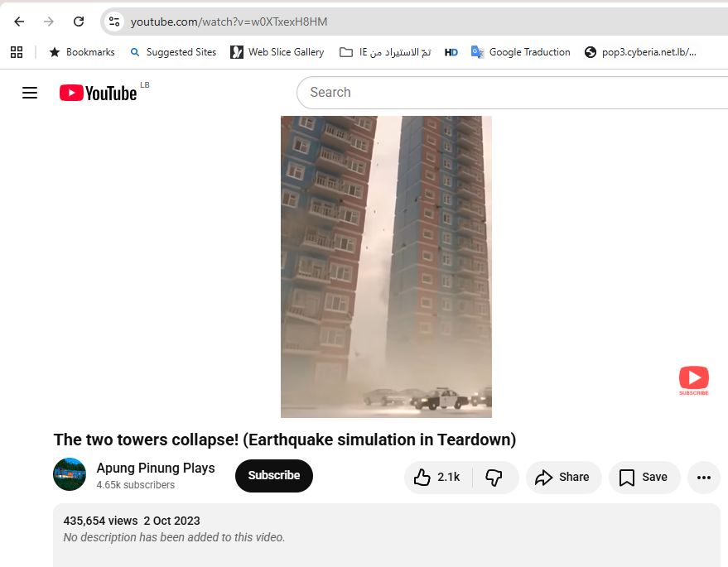728x567 pixels.
Task: Go back with the browser back arrow
Action: pos(19,22)
